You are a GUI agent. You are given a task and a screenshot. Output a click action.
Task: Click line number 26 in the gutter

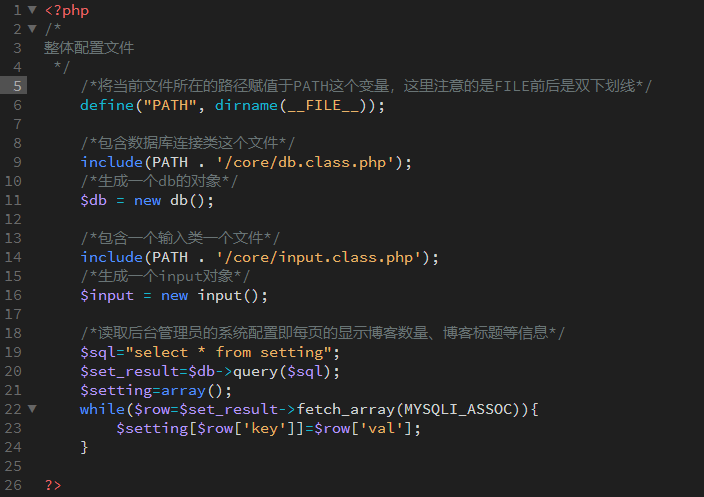(13, 485)
